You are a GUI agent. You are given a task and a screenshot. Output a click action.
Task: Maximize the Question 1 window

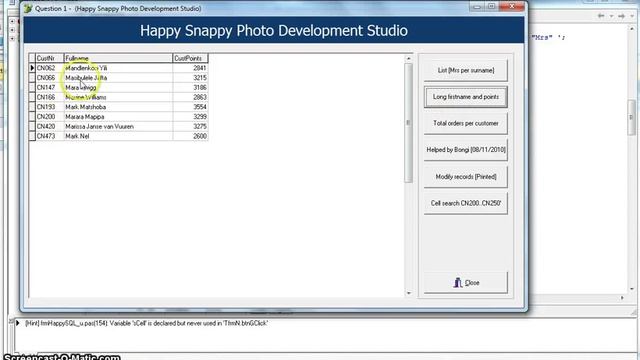491,7
